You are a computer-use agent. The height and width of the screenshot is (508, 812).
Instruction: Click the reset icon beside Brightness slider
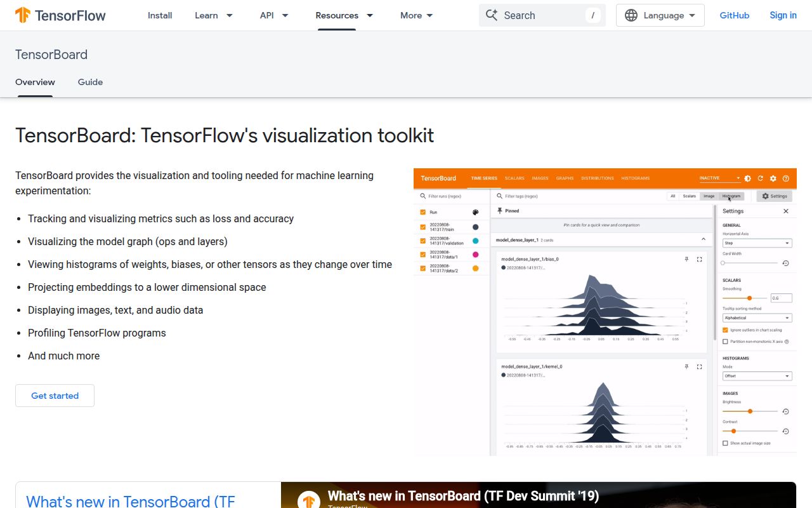tap(785, 411)
